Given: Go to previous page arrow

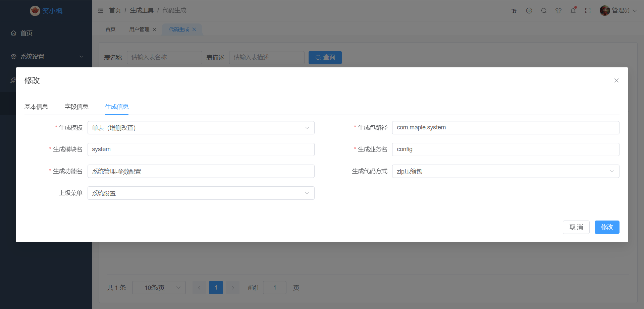Looking at the screenshot, I should [x=199, y=288].
